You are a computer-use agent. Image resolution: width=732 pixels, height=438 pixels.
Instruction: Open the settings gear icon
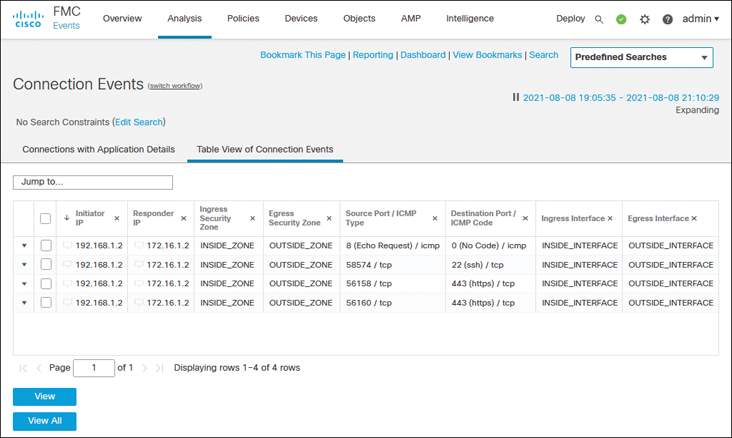tap(645, 19)
